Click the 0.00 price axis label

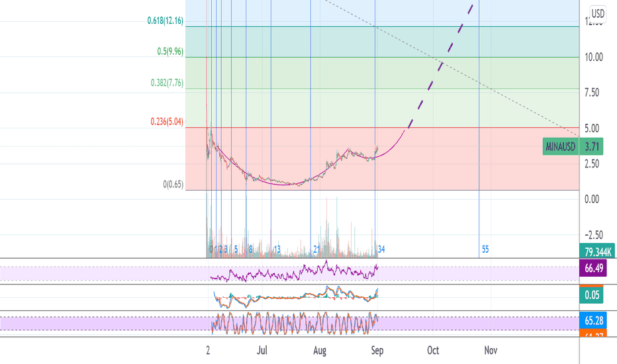click(592, 199)
